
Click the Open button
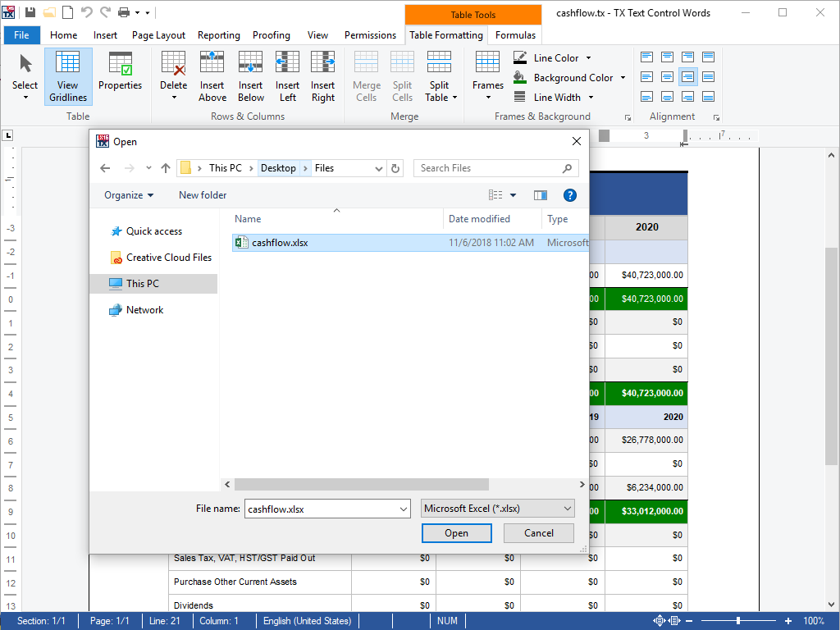click(456, 533)
